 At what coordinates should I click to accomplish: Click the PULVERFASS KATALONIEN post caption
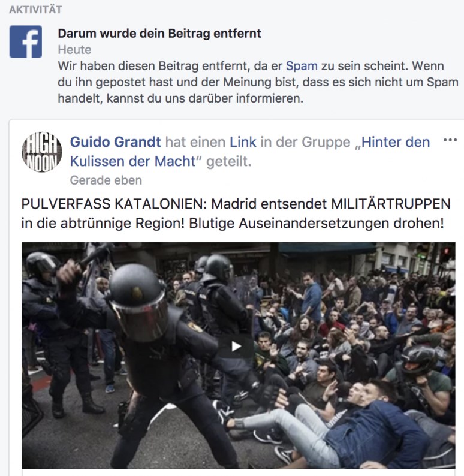236,213
